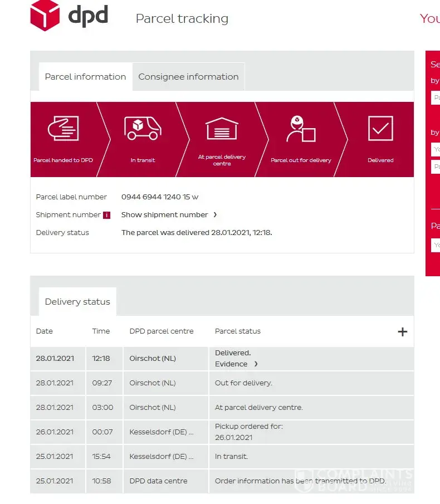Click the Parcel out for delivery icon

click(301, 129)
